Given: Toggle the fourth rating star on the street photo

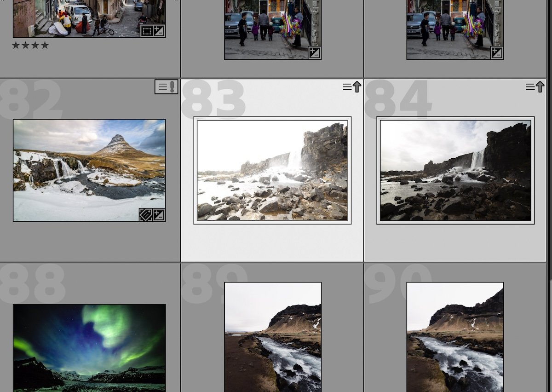Looking at the screenshot, I should [45, 45].
